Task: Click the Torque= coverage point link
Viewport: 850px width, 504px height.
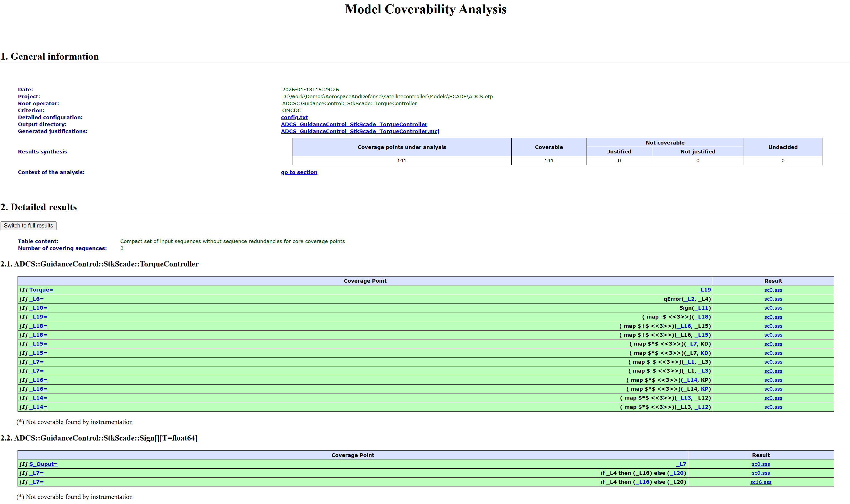Action: (41, 290)
